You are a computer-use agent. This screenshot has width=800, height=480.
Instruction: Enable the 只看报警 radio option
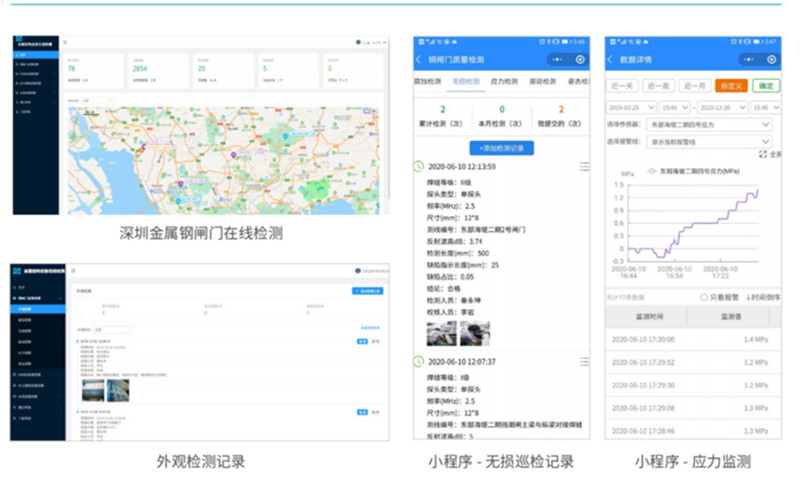pyautogui.click(x=704, y=298)
